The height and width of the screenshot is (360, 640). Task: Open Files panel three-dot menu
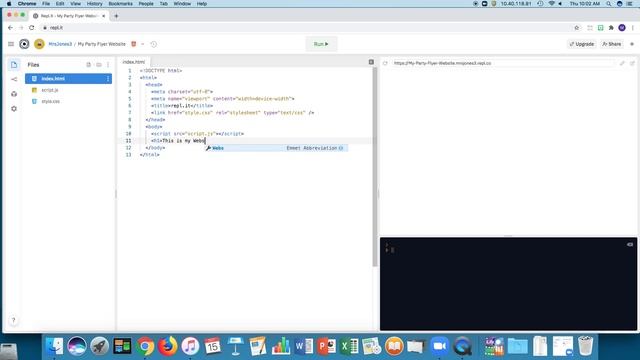[x=108, y=64]
